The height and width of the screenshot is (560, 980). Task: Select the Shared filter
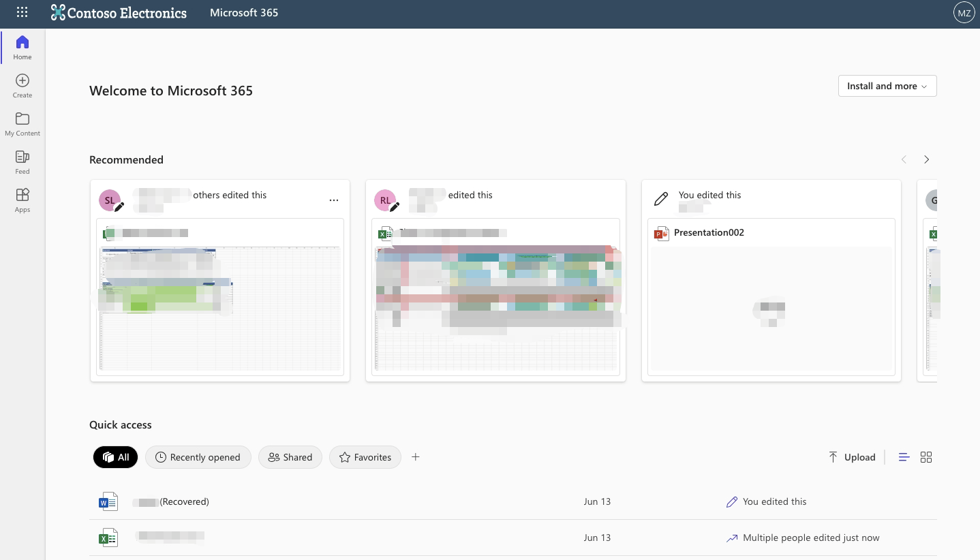point(290,457)
